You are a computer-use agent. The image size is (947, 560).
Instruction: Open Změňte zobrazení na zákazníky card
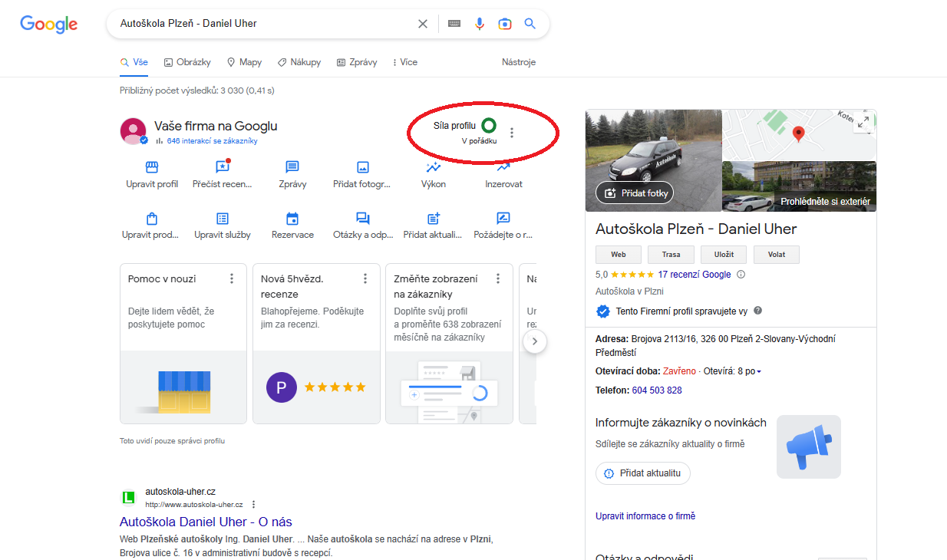tap(449, 344)
